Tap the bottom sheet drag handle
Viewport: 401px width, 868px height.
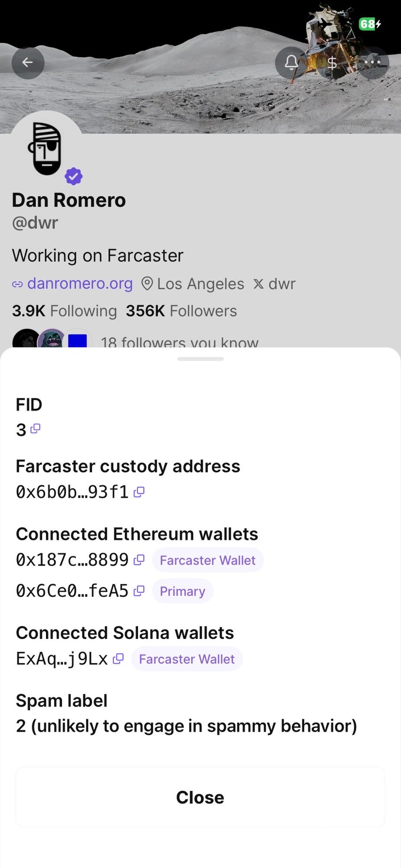click(x=200, y=359)
